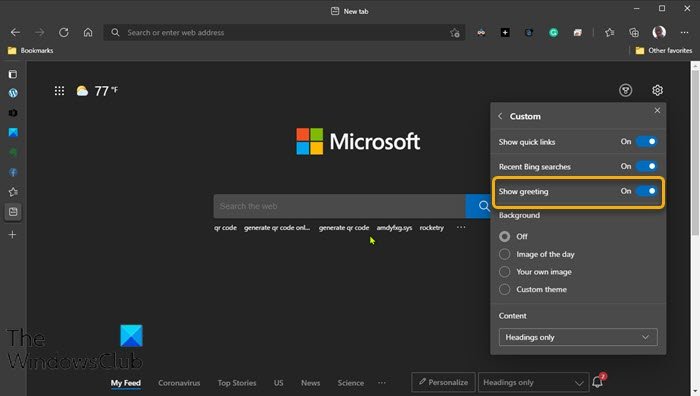This screenshot has width=700, height=396.
Task: Toggle the Show quick links switch
Action: (646, 142)
